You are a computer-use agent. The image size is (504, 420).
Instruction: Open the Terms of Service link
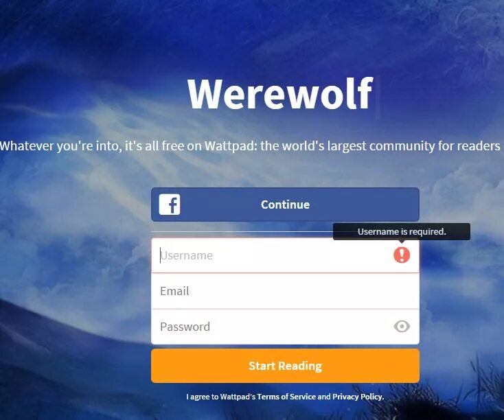pyautogui.click(x=286, y=397)
